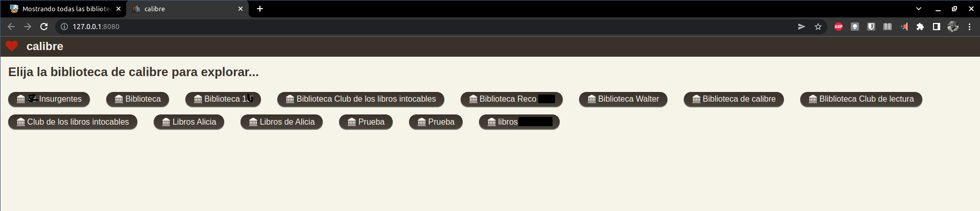Image resolution: width=980 pixels, height=211 pixels.
Task: Click the Bitwarden shield extension icon
Action: click(871, 27)
